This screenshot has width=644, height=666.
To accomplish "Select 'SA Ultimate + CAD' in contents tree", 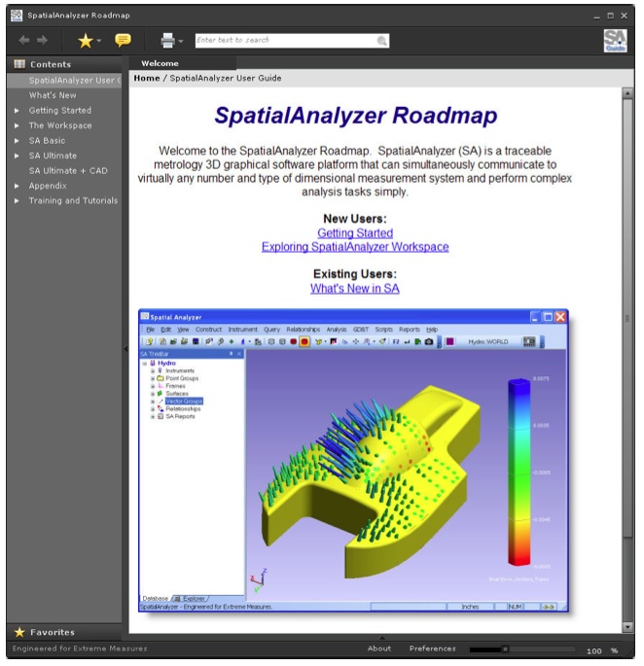I will tap(68, 171).
